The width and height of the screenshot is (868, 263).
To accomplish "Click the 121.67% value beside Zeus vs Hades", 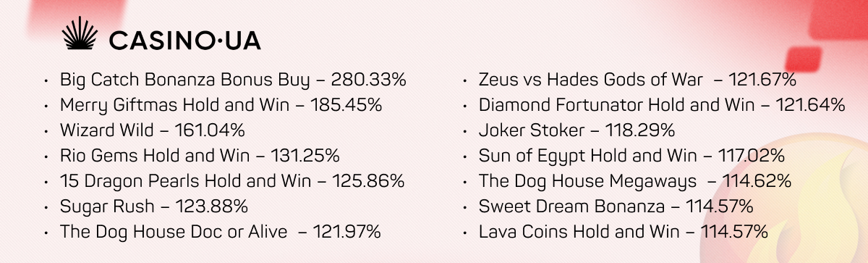I will click(x=762, y=80).
